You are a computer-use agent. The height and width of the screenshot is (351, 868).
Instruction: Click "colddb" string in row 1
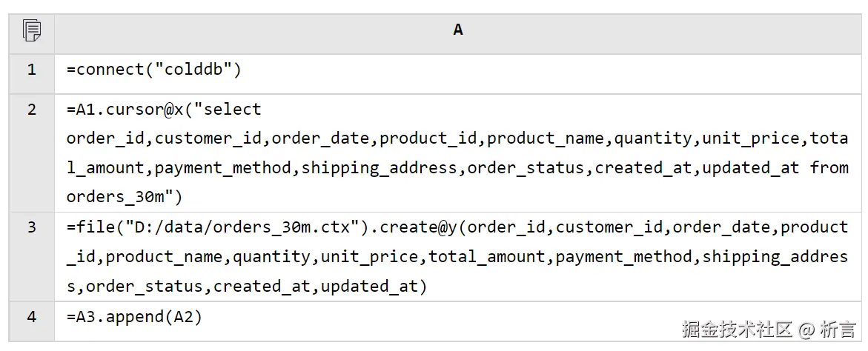coord(193,70)
